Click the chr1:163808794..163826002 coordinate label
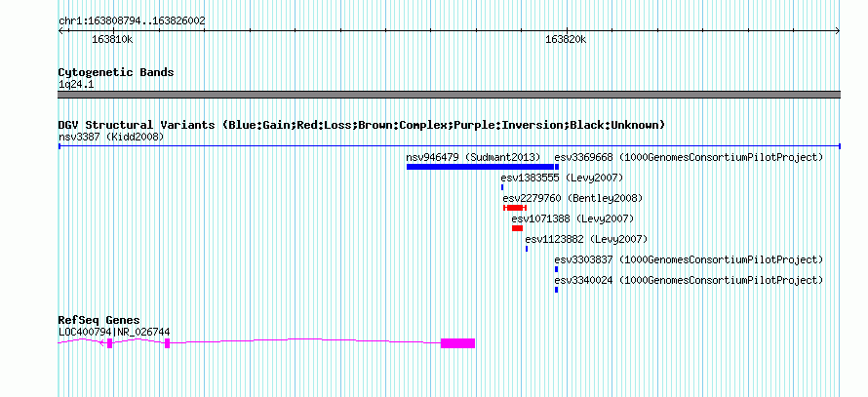This screenshot has height=397, width=868. tap(132, 21)
